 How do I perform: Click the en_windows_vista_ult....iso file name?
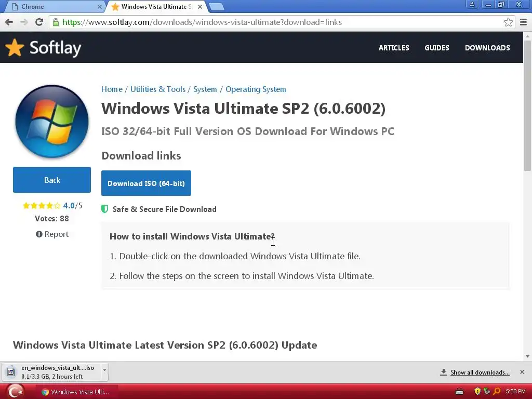(x=57, y=368)
